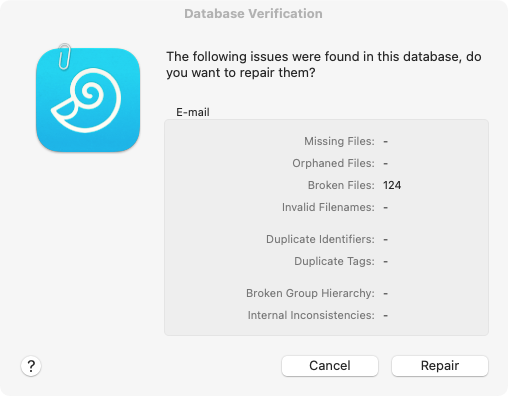Select the Invalid Filenames label
The width and height of the screenshot is (508, 396).
[328, 207]
